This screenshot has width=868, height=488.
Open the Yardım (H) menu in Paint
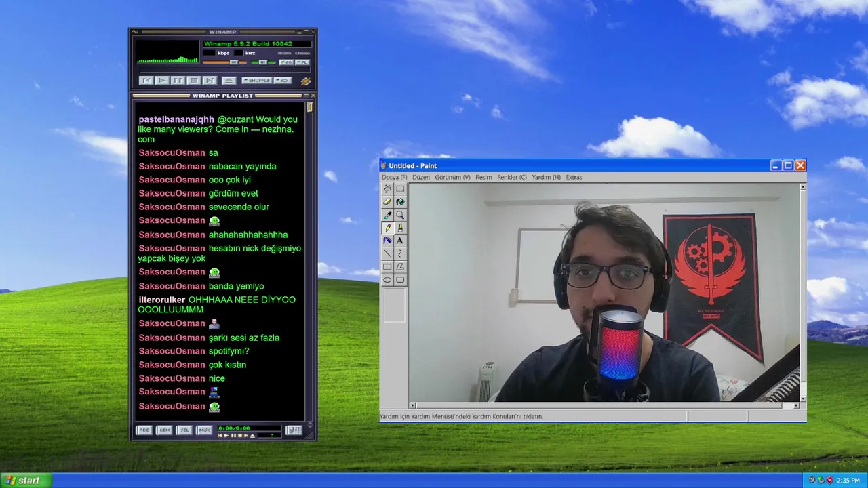click(546, 177)
